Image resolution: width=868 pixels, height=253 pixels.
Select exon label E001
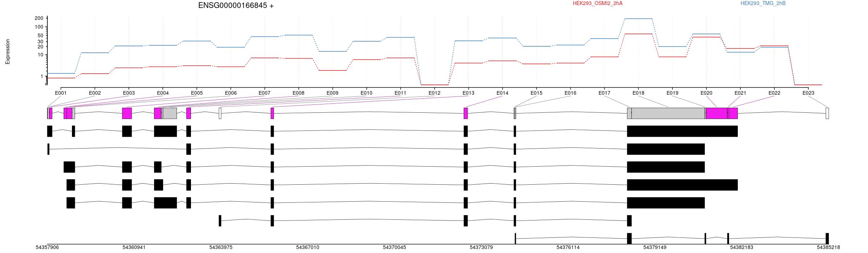[x=61, y=93]
